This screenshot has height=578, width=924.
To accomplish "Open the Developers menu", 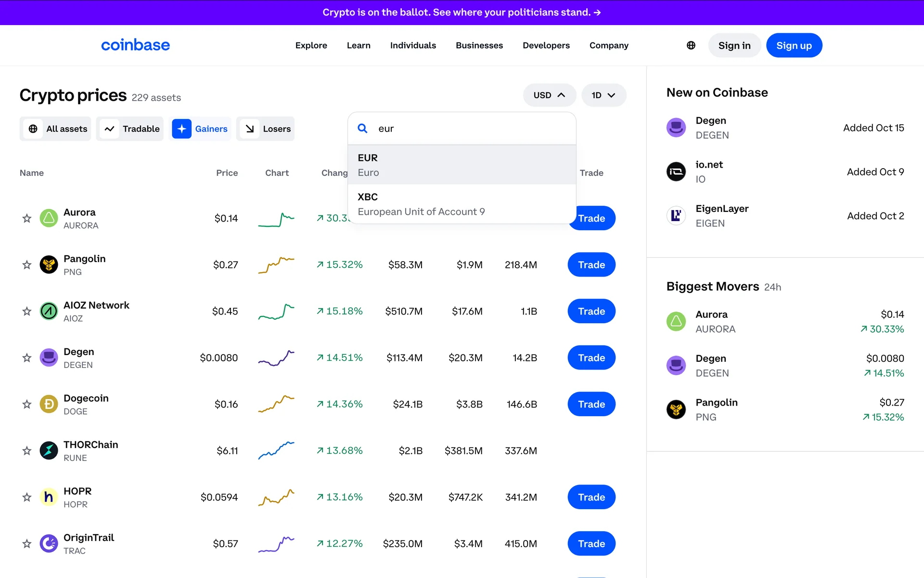I will pyautogui.click(x=546, y=45).
